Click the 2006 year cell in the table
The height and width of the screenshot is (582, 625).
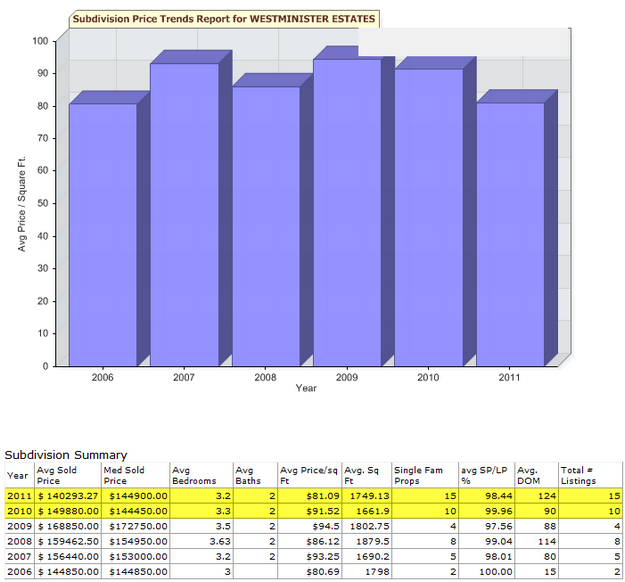click(20, 572)
